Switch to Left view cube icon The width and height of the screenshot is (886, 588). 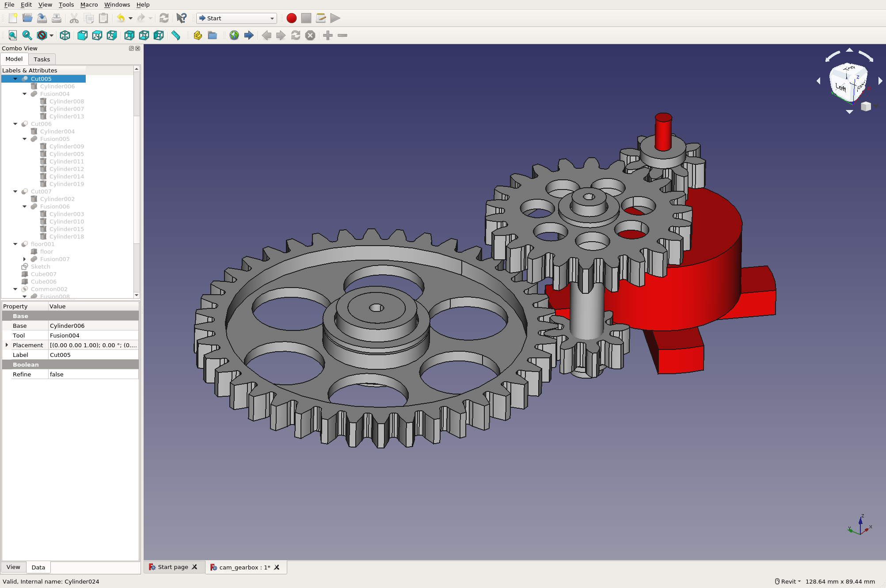tap(159, 35)
